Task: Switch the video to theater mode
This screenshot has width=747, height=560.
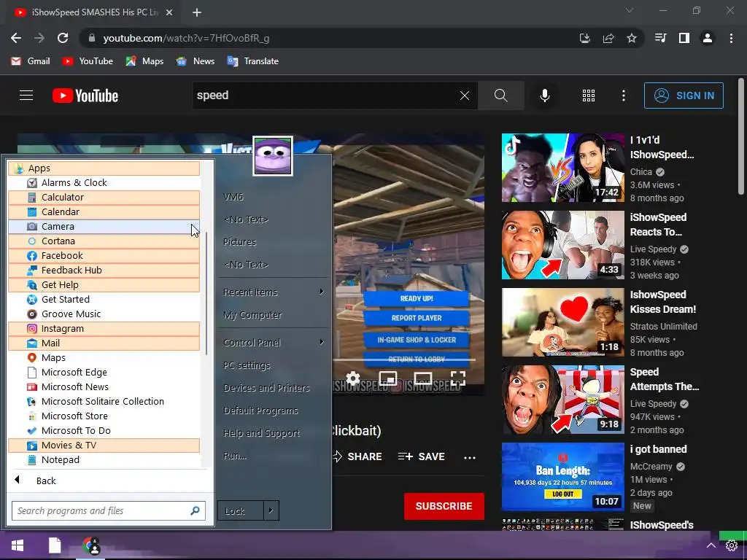Action: [x=423, y=378]
